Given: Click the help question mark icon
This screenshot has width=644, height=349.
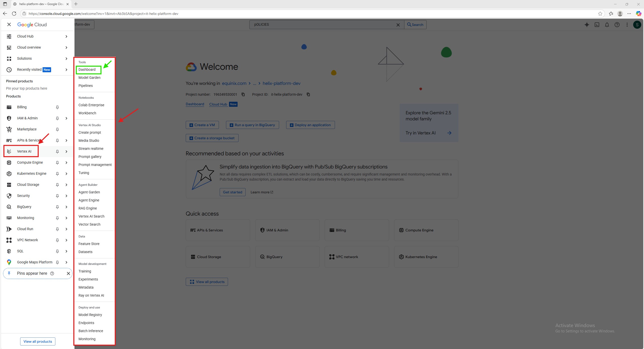Looking at the screenshot, I should [x=617, y=25].
